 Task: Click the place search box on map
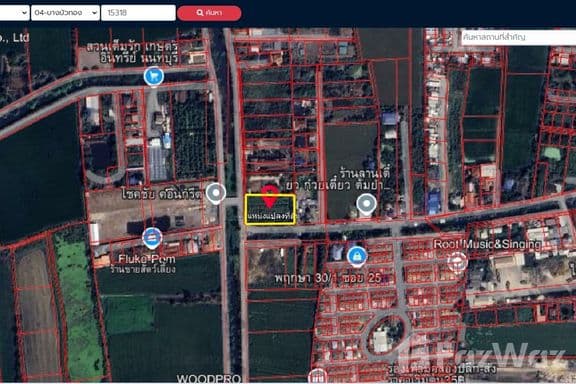[x=518, y=37]
